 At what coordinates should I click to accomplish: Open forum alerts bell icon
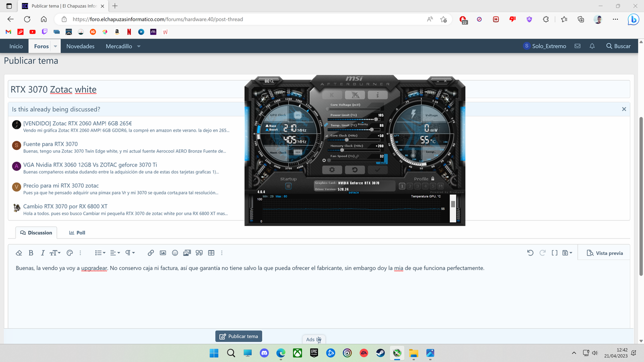click(x=592, y=46)
